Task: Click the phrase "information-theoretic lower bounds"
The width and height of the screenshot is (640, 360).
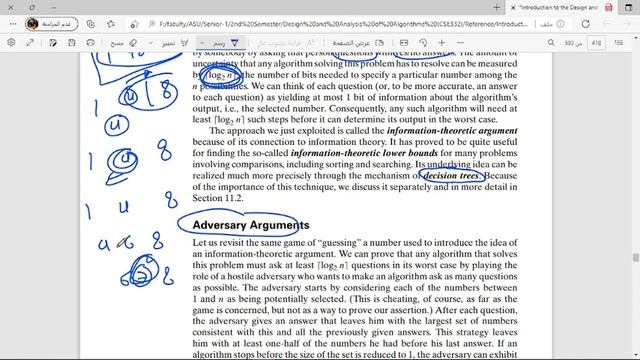Action: 364,153
